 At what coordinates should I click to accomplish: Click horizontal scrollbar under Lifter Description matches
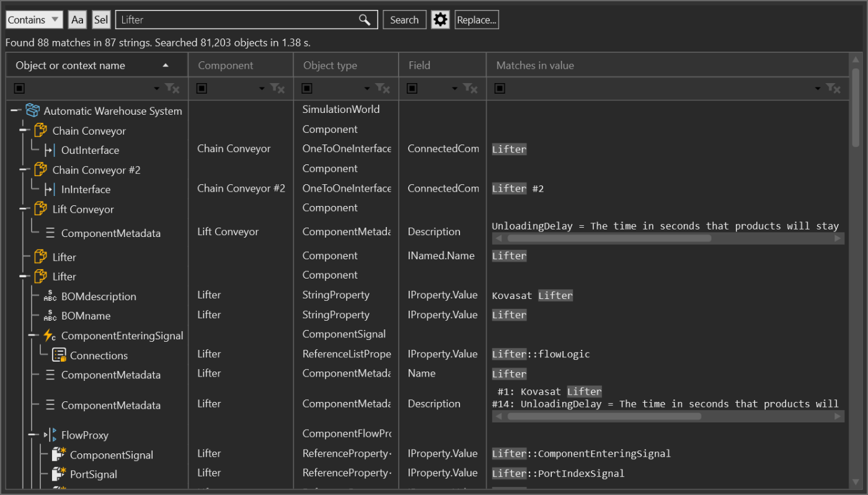[604, 416]
